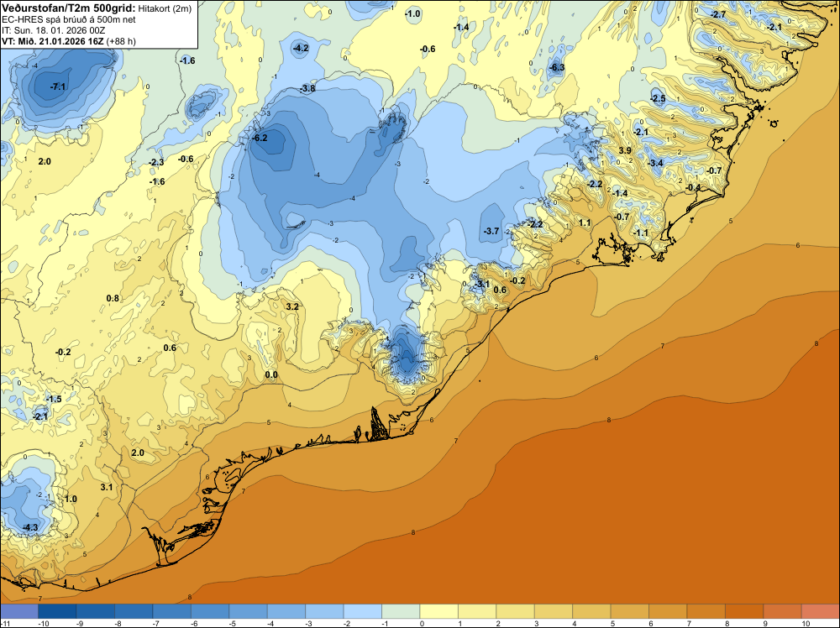Click the -4.3 temperature reading

pos(30,527)
